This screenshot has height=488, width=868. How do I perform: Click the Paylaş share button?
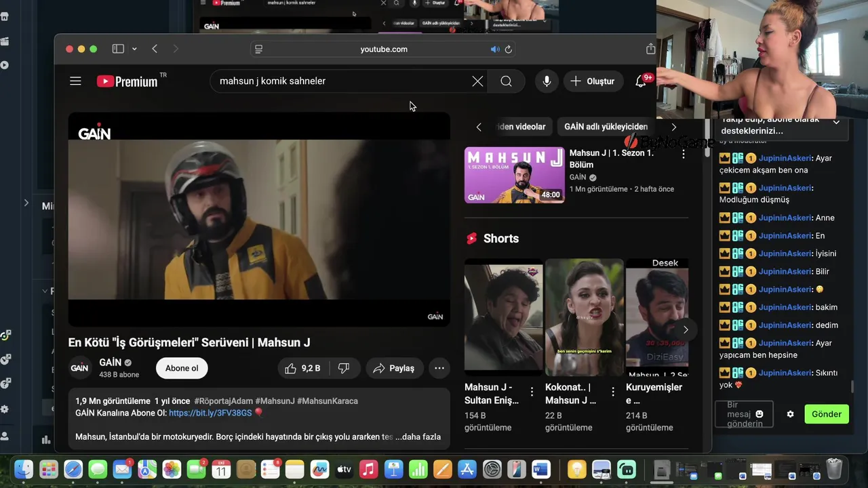point(394,368)
